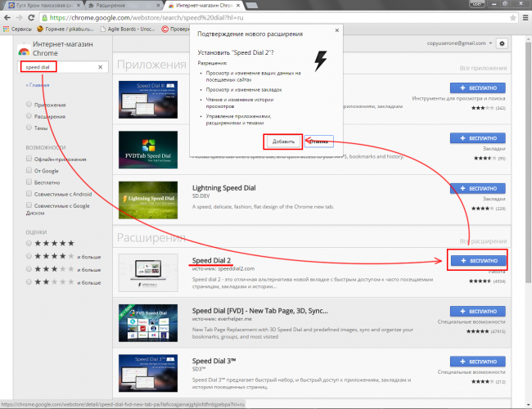Tick the Совместимые с Android checkbox

[x=29, y=194]
